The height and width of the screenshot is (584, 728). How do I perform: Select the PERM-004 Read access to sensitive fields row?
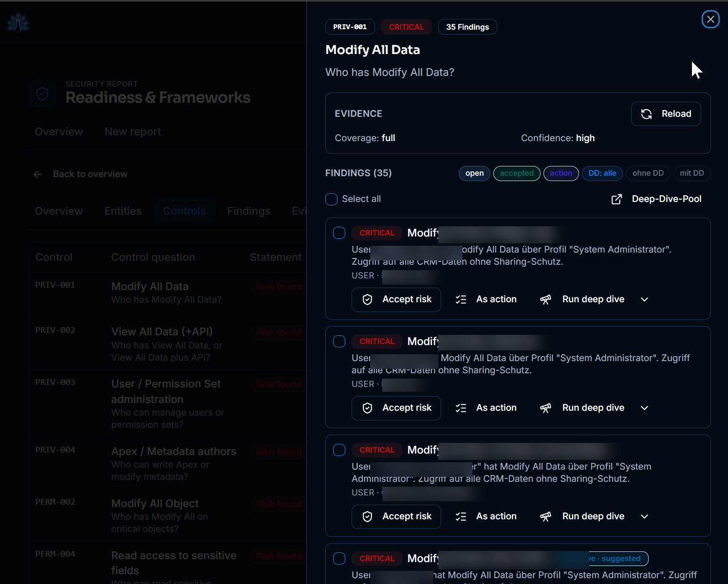[168, 563]
